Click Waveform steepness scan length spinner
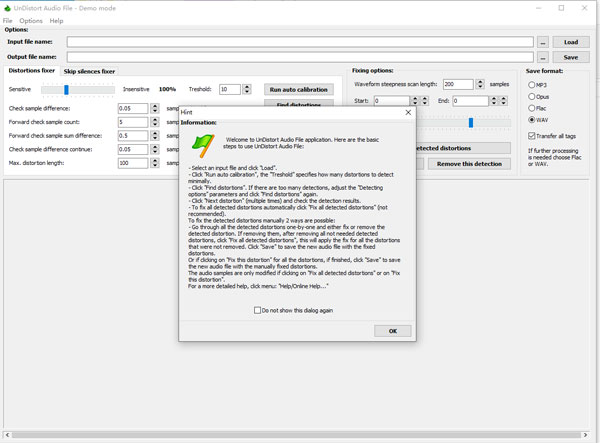Screen dimensions: 600x443 click(480, 84)
